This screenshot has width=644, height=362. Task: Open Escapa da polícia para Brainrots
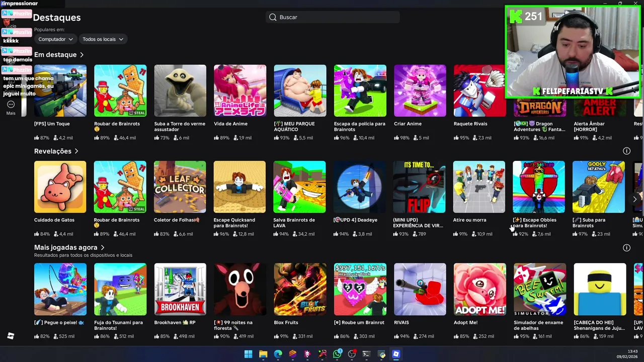360,90
